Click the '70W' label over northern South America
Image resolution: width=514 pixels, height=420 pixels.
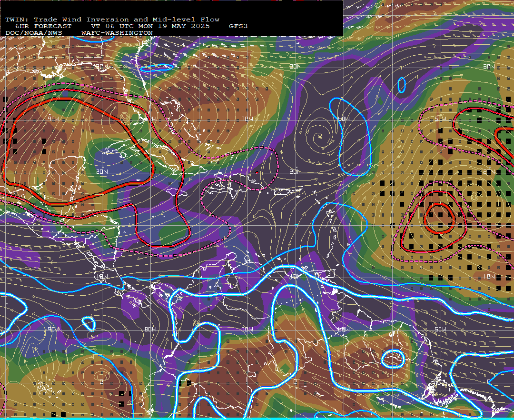coord(247,329)
